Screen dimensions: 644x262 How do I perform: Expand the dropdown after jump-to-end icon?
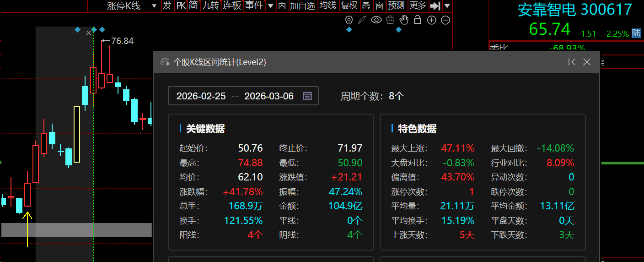click(x=447, y=6)
